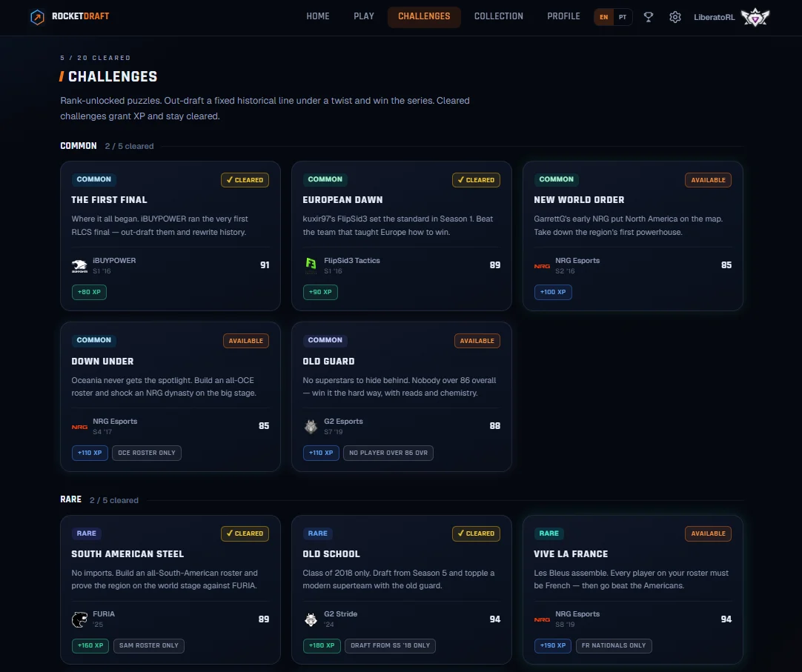Click the No Player Over 86 OVR tag
This screenshot has width=802, height=672.
click(x=388, y=453)
